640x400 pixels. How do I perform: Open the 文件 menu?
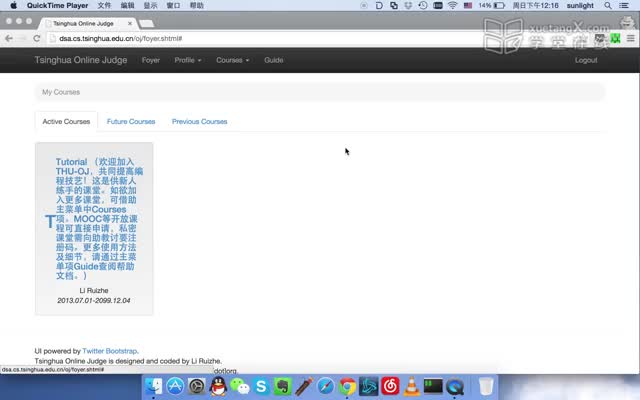[x=104, y=5]
